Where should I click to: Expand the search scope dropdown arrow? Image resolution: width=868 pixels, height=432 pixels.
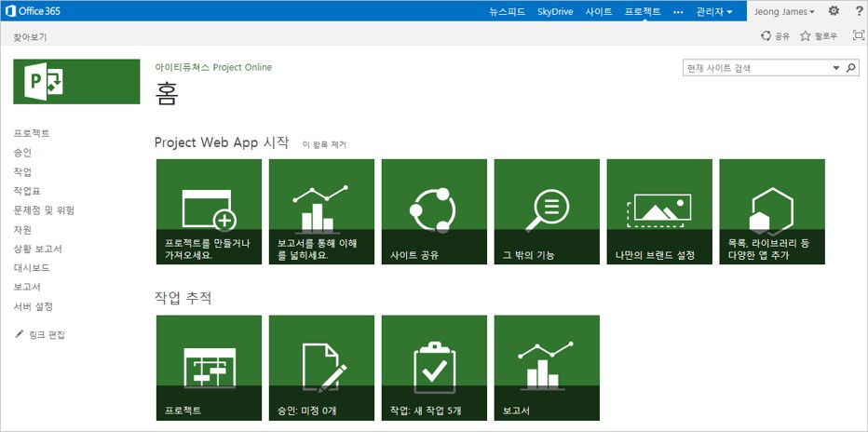(836, 68)
